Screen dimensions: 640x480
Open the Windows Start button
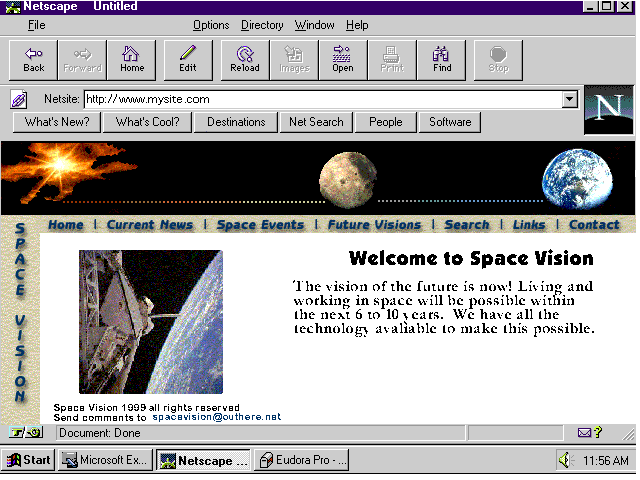coord(29,460)
